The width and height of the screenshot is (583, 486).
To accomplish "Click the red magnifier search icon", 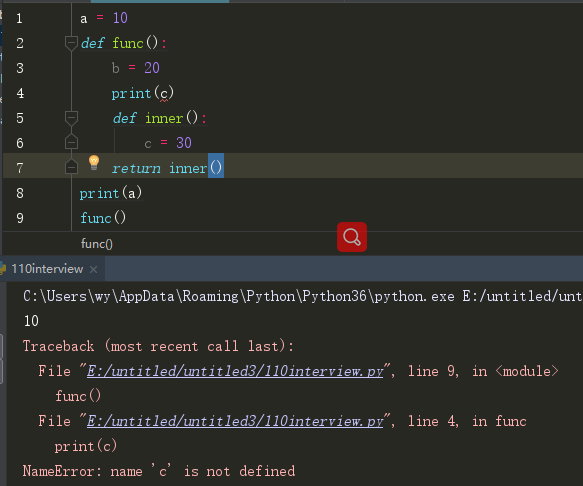I will (x=352, y=237).
